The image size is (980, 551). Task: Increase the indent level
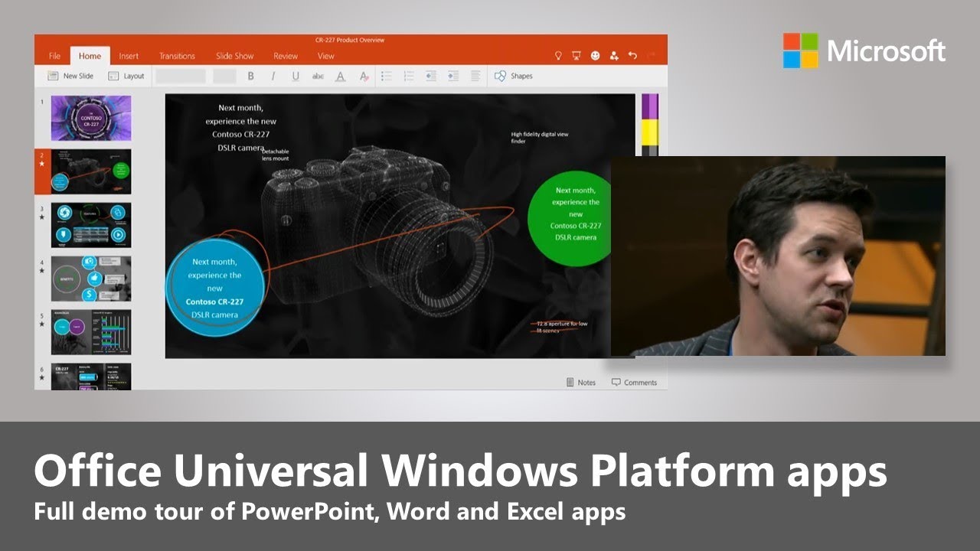[x=453, y=76]
